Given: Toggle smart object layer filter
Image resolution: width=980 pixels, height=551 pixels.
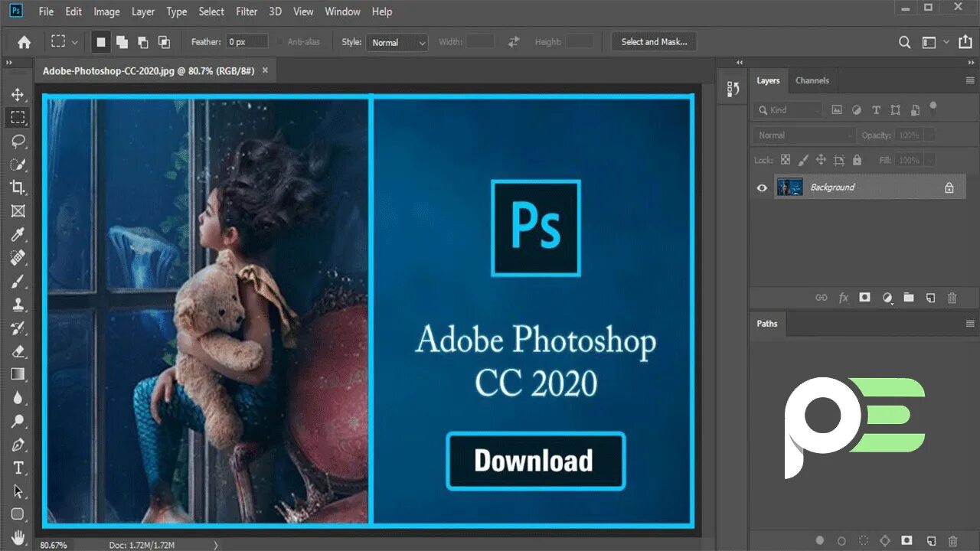Looking at the screenshot, I should (915, 110).
